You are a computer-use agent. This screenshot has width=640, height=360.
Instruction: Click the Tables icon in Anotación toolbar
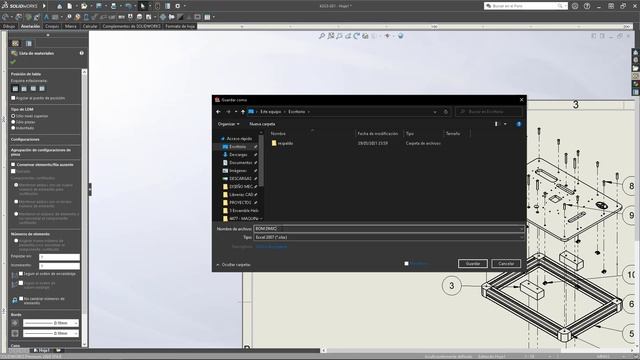pyautogui.click(x=207, y=17)
